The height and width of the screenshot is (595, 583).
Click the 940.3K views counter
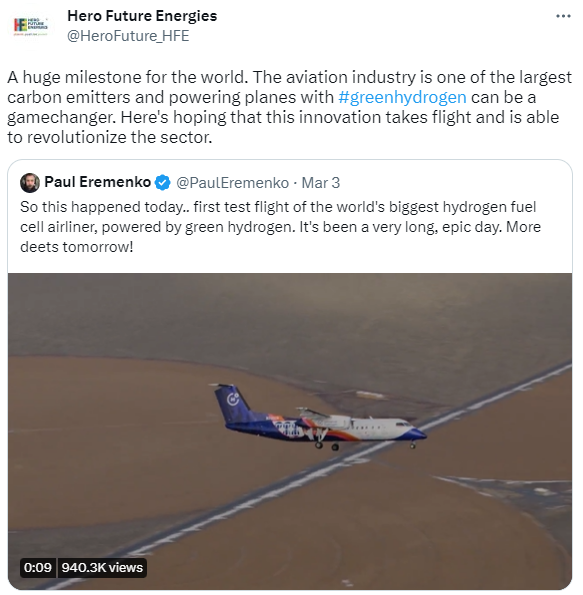[102, 568]
